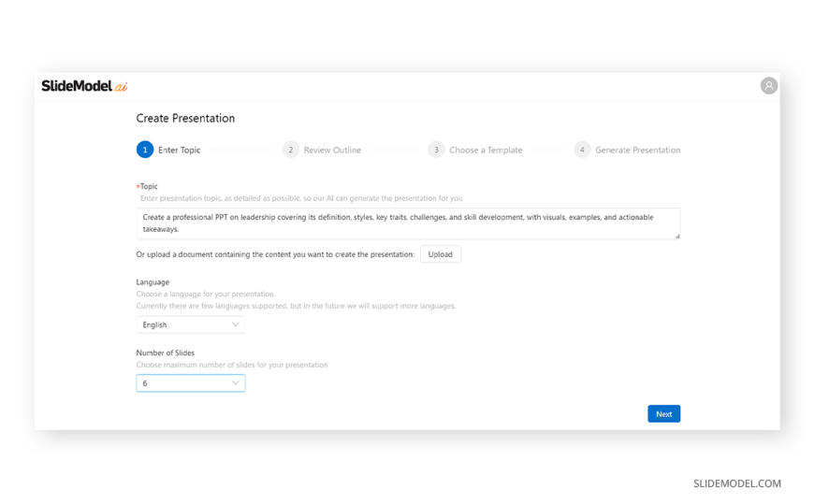This screenshot has height=504, width=814.
Task: Click the SlideModel AI logo
Action: pos(84,86)
